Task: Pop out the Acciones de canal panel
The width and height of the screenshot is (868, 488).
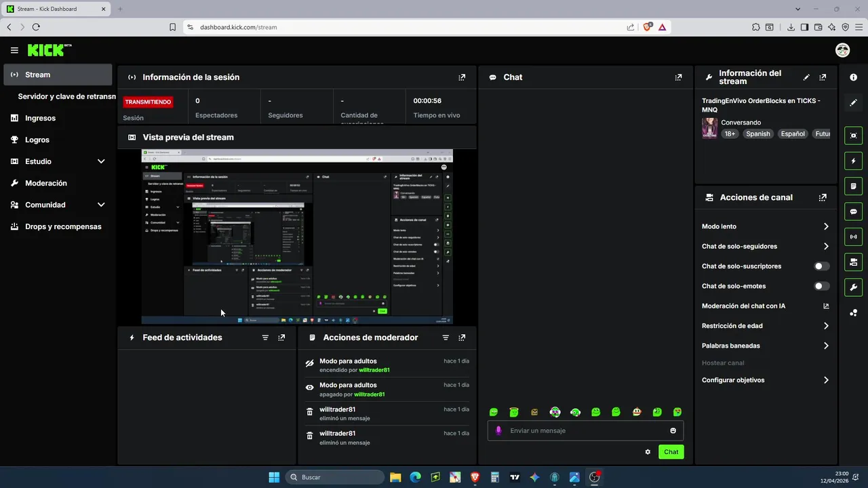Action: pos(823,197)
